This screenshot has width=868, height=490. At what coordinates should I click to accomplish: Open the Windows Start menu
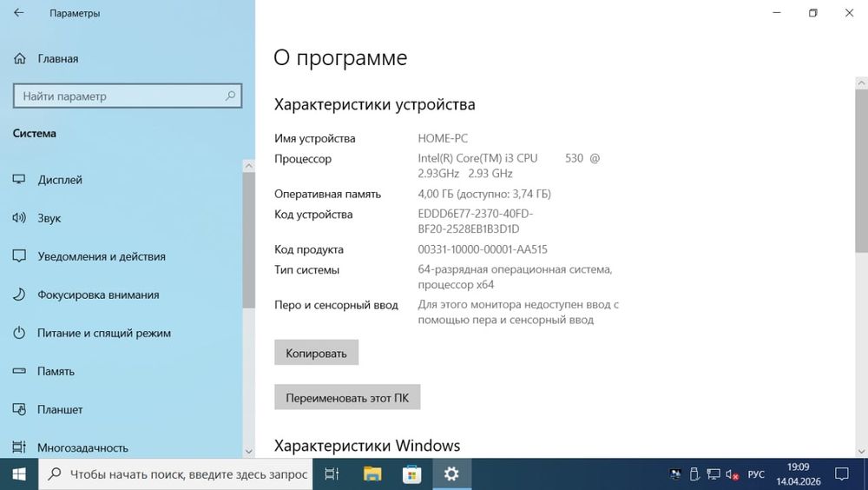coord(19,473)
